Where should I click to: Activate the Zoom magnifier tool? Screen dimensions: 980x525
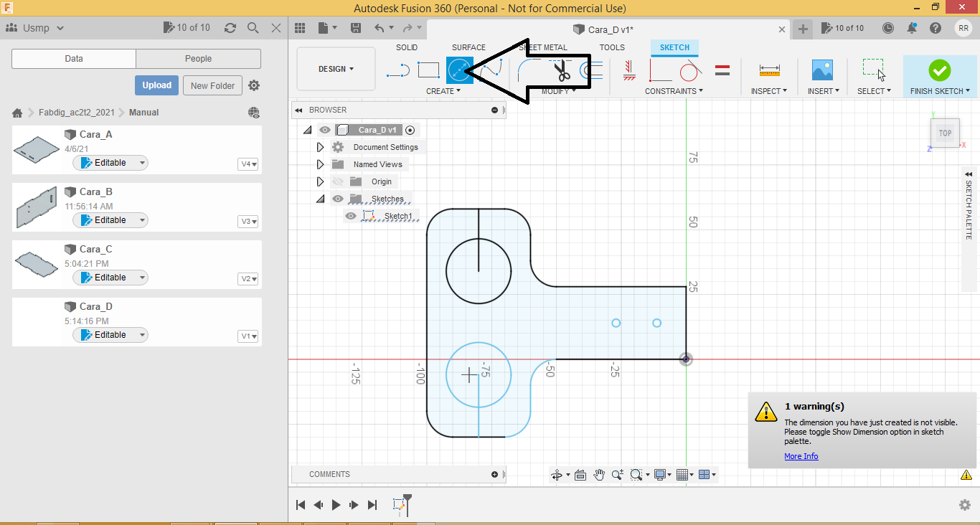617,474
